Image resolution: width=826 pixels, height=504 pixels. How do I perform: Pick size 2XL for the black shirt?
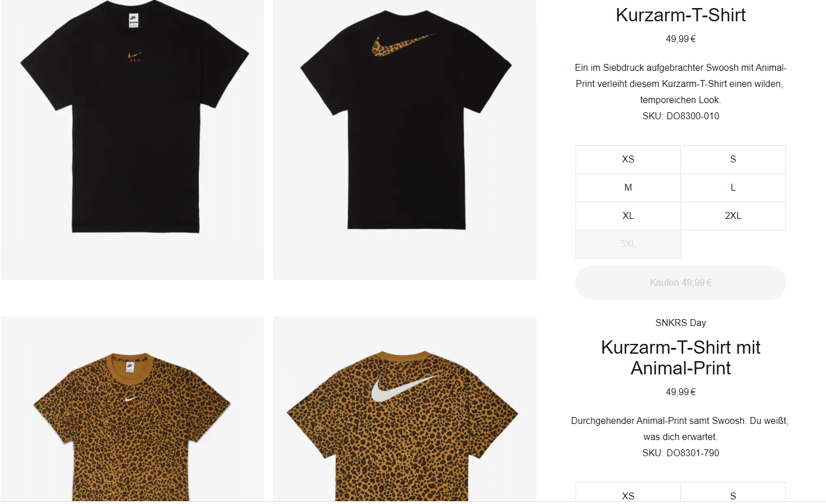[733, 216]
